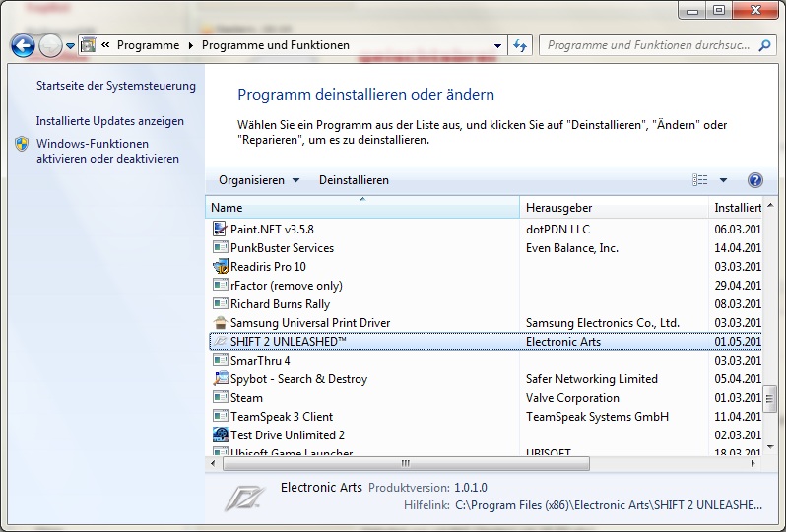Select Readiris Pro 10 entry text
The image size is (786, 532).
click(268, 266)
